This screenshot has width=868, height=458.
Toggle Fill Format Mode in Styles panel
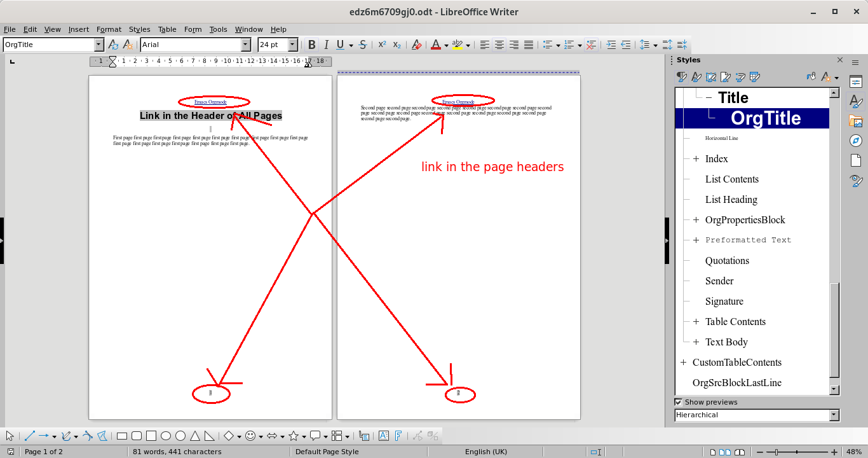click(x=811, y=78)
